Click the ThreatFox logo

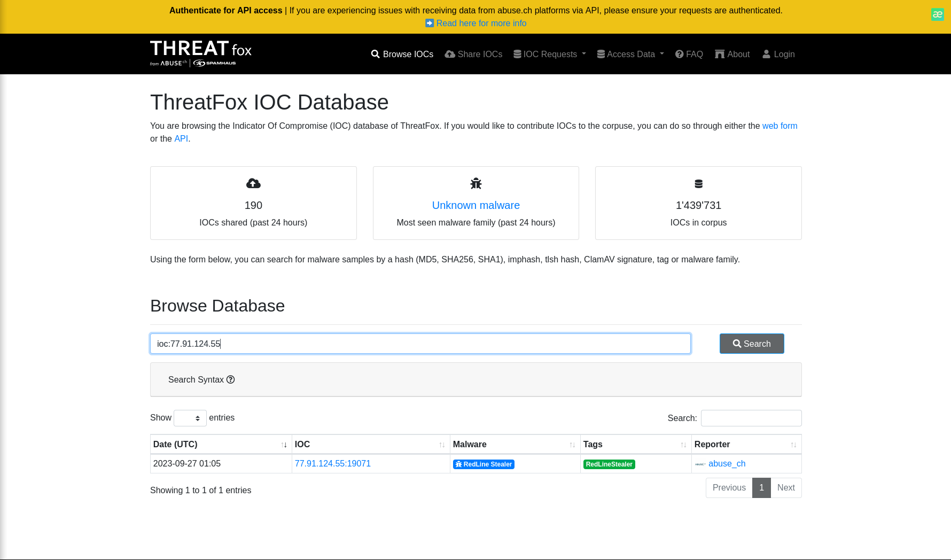pos(201,53)
